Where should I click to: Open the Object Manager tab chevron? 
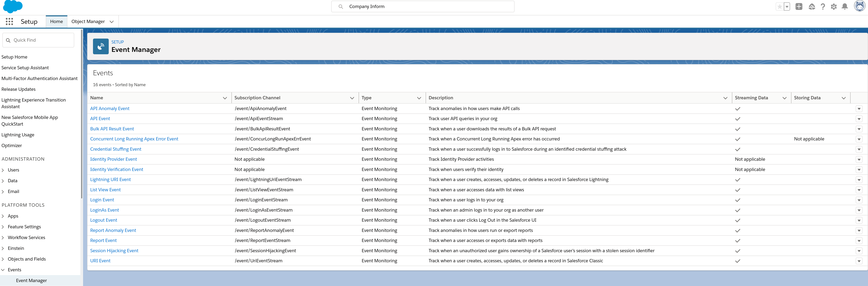(111, 22)
